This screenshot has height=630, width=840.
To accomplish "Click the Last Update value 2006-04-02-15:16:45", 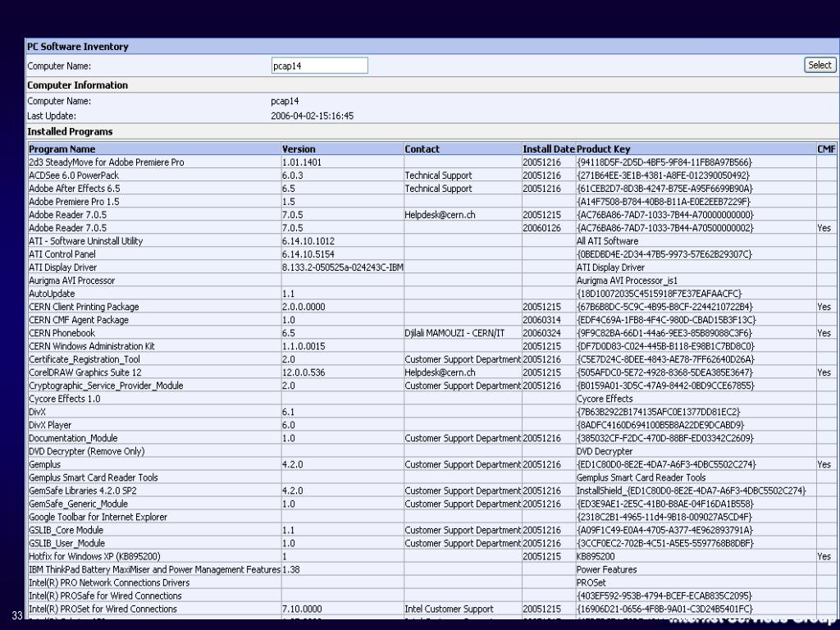I will point(313,116).
